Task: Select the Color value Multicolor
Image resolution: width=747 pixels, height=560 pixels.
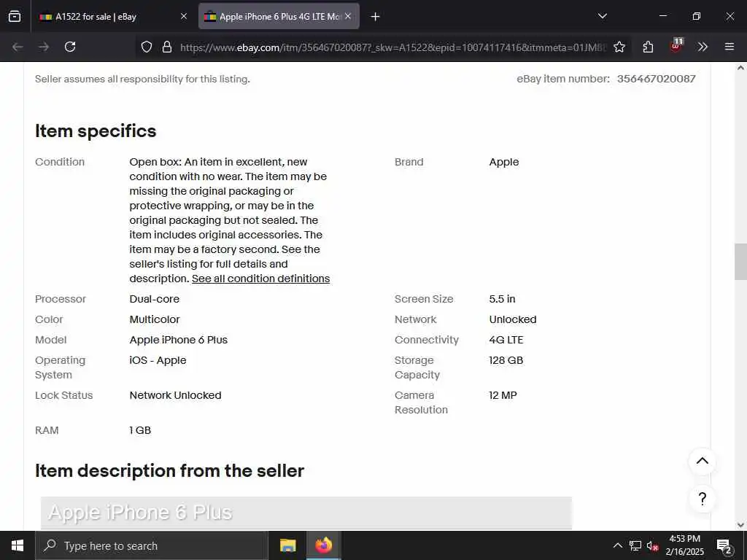Action: click(155, 319)
